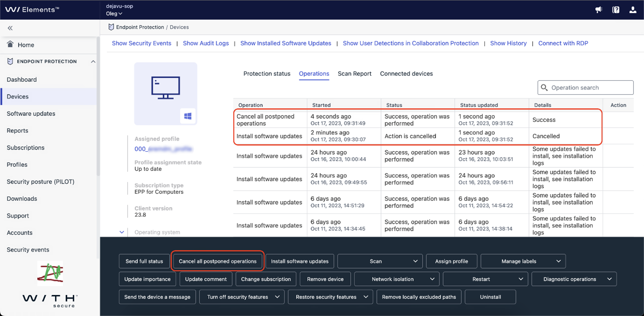This screenshot has height=316, width=644.
Task: Click the Cancel all postponed operations button
Action: coord(218,261)
